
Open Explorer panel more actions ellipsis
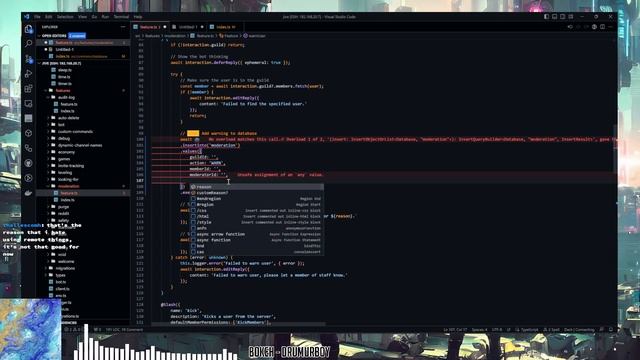123,27
